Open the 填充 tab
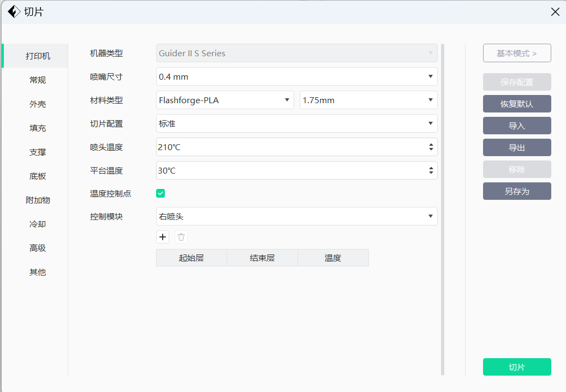The width and height of the screenshot is (566, 392). point(38,128)
